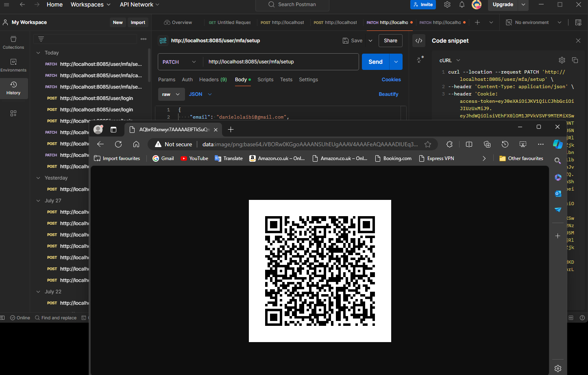
Task: Open Edge extensions puzzle icon
Action: click(x=449, y=144)
